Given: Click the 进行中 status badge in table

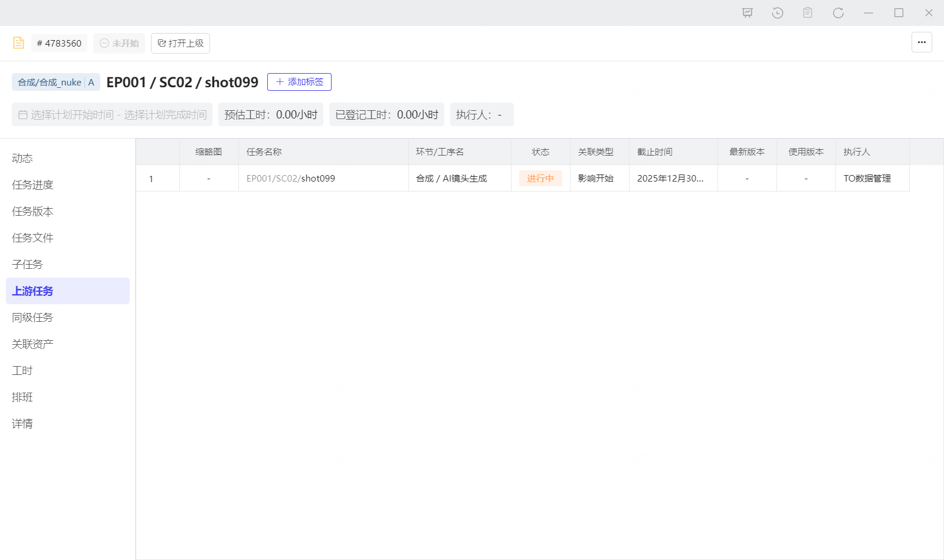Looking at the screenshot, I should coord(540,179).
